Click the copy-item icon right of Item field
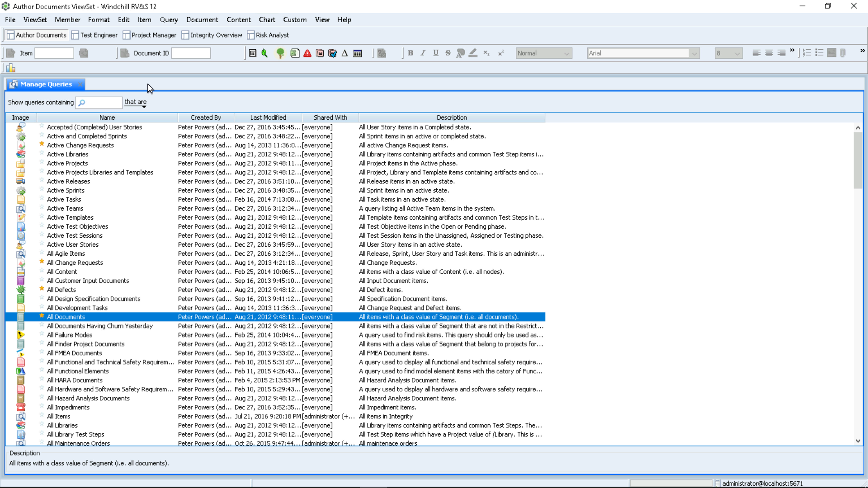868x488 pixels. click(x=84, y=53)
